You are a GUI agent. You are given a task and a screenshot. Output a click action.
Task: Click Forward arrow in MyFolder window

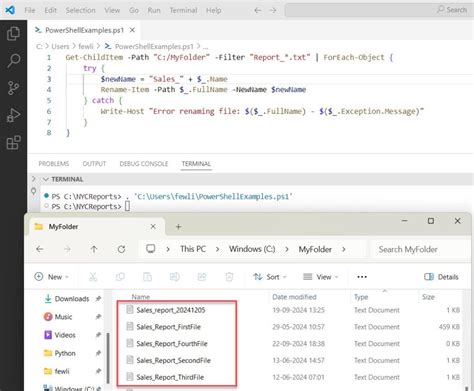point(67,249)
